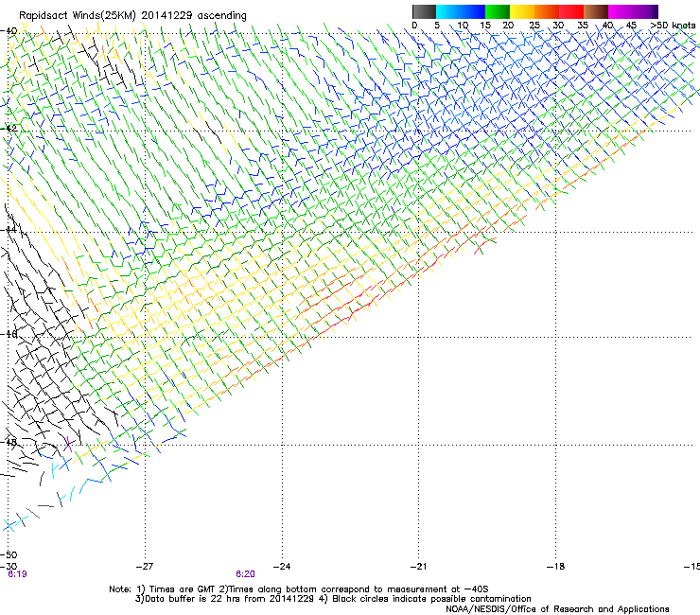Click the latitude axis label '-44'
Viewport: 700px width, 615px height.
coord(9,230)
